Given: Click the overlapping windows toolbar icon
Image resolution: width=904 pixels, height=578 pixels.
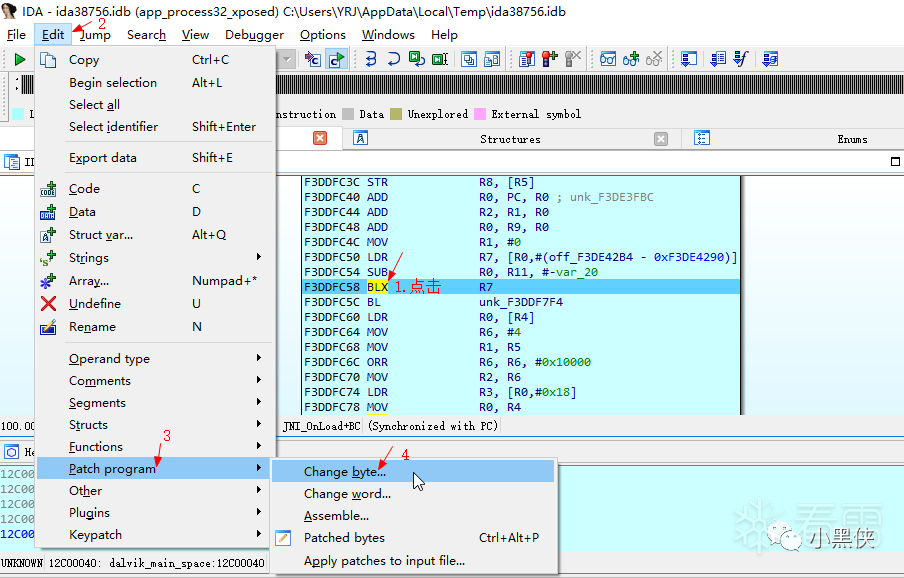Looking at the screenshot, I should (469, 59).
